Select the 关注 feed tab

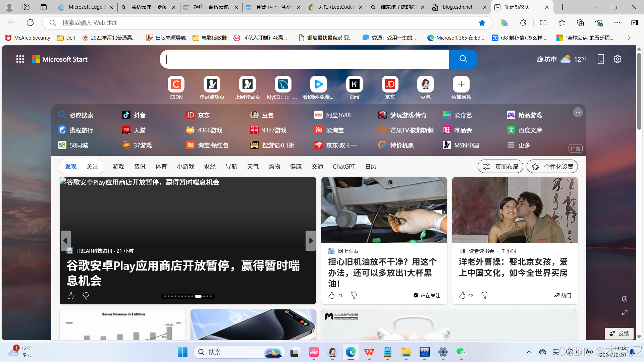[92, 167]
